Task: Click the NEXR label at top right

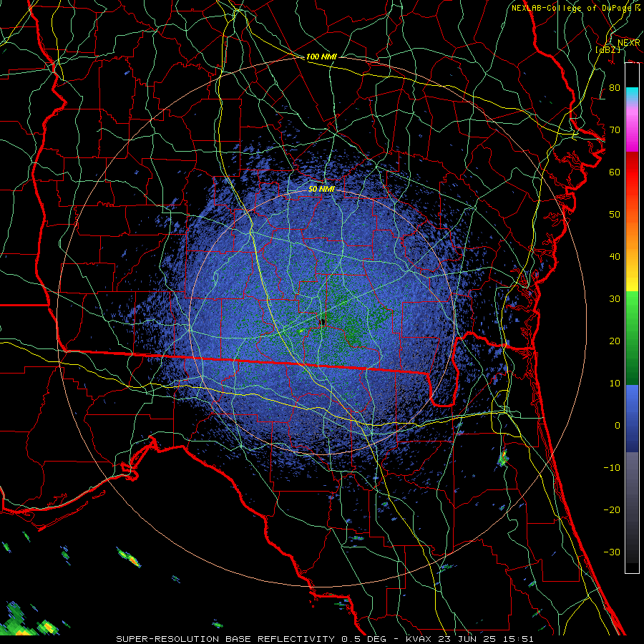Action: 629,43
